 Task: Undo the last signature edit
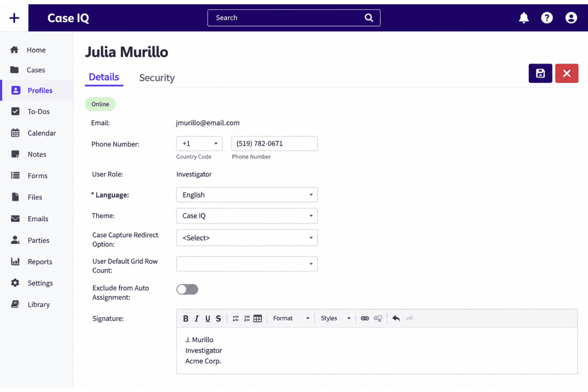click(396, 319)
